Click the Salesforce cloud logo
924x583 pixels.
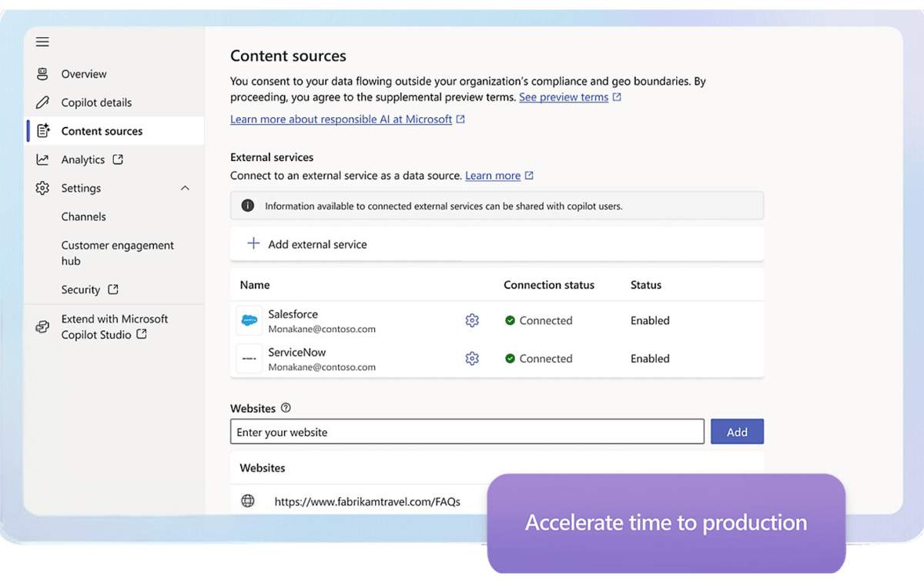pyautogui.click(x=249, y=320)
